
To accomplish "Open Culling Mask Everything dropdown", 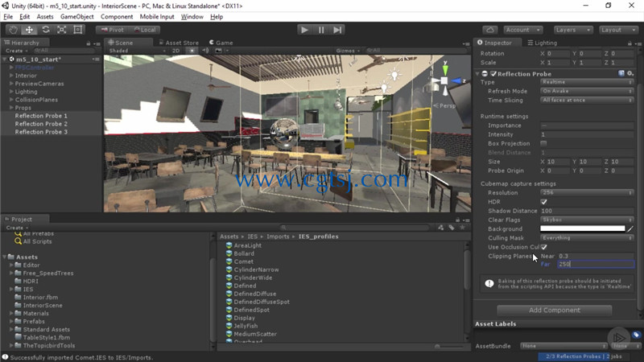I will (587, 237).
